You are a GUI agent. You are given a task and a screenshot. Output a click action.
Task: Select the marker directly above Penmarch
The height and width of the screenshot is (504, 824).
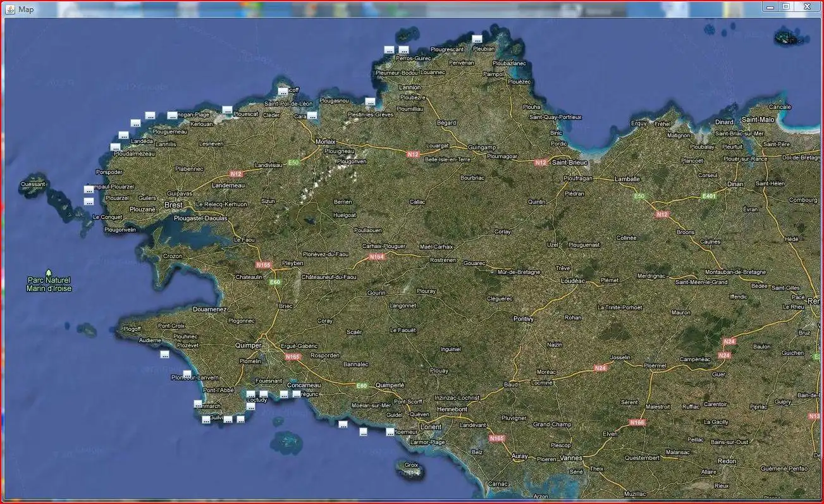pyautogui.click(x=198, y=403)
